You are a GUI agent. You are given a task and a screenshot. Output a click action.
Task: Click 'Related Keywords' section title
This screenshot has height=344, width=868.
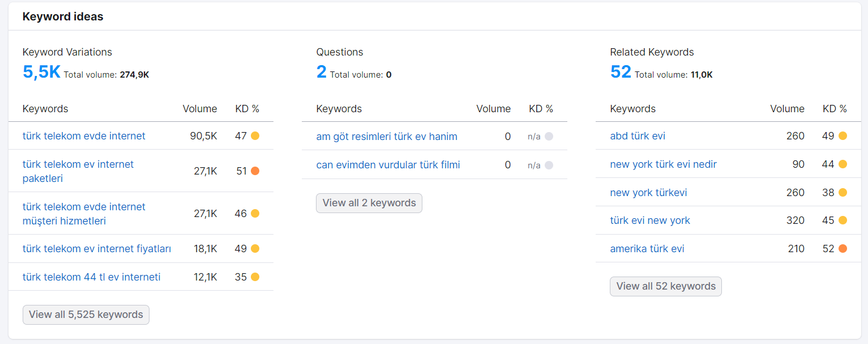tap(652, 52)
